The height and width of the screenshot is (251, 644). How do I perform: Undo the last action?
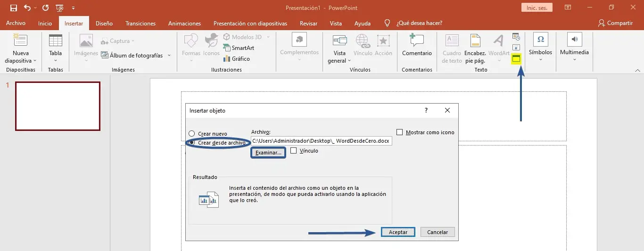tap(27, 8)
